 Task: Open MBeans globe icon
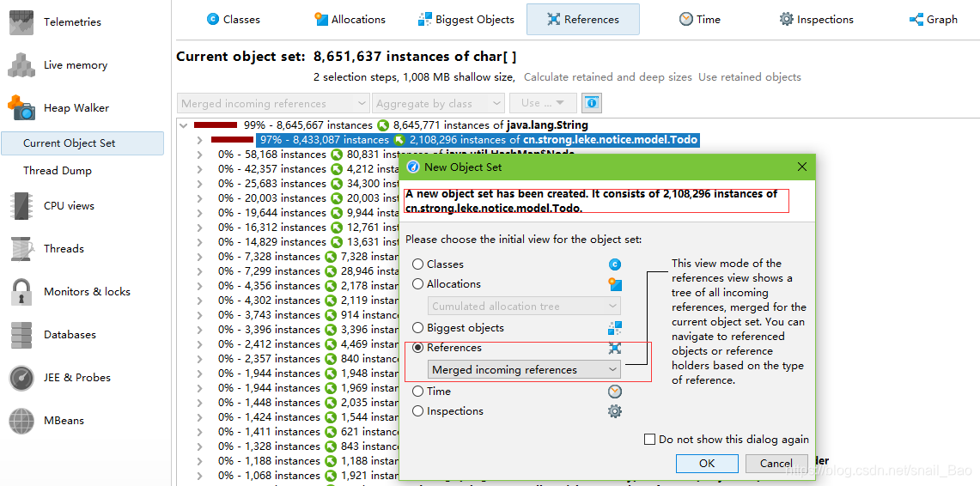click(21, 421)
